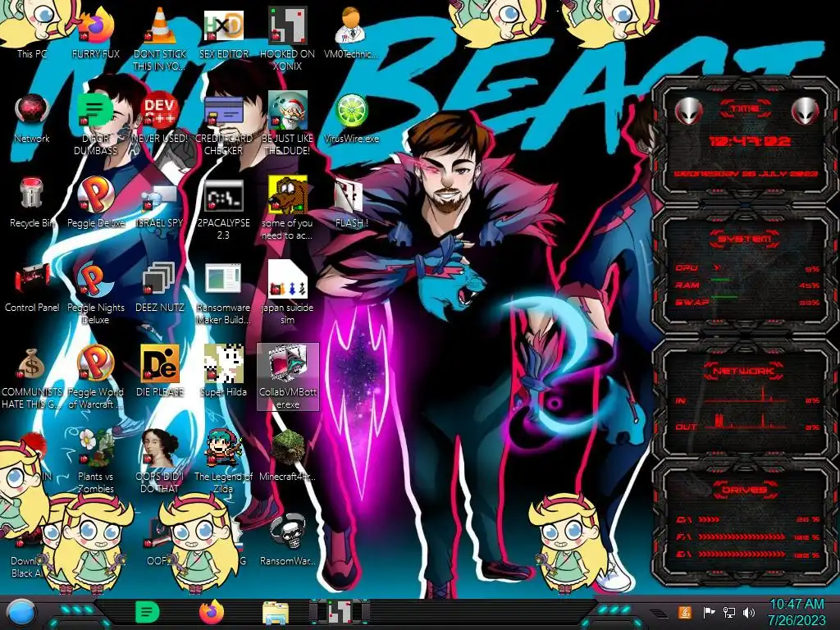840x630 pixels.
Task: Click the DRIVES widget header
Action: tap(745, 490)
